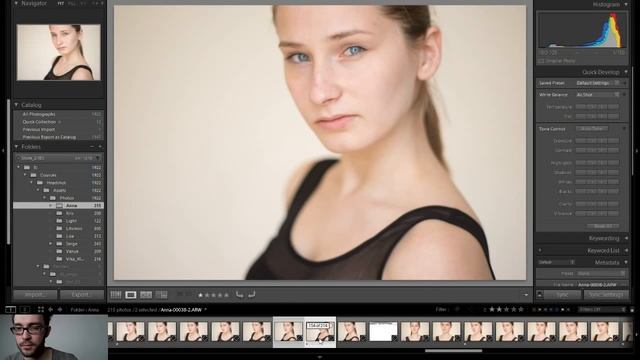Hide the right panel group arrow
The image size is (640, 360).
(637, 151)
